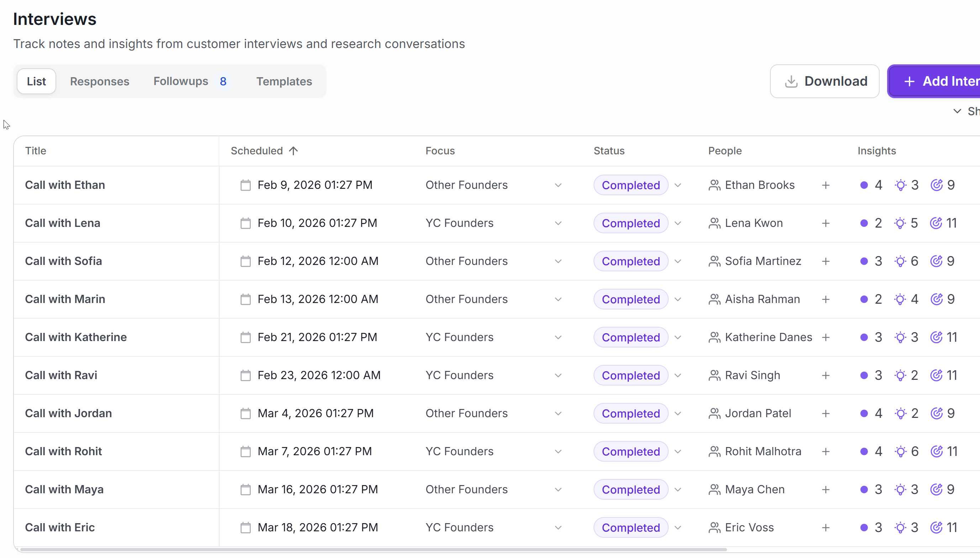
Task: Click the lightbulb icon on Call with Katherine row
Action: click(x=900, y=337)
